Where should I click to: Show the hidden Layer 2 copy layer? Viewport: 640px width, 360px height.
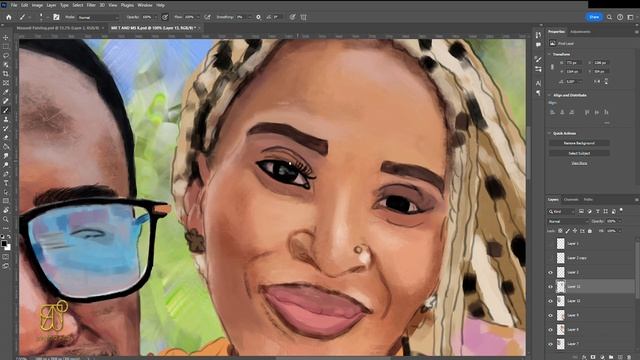click(x=550, y=258)
